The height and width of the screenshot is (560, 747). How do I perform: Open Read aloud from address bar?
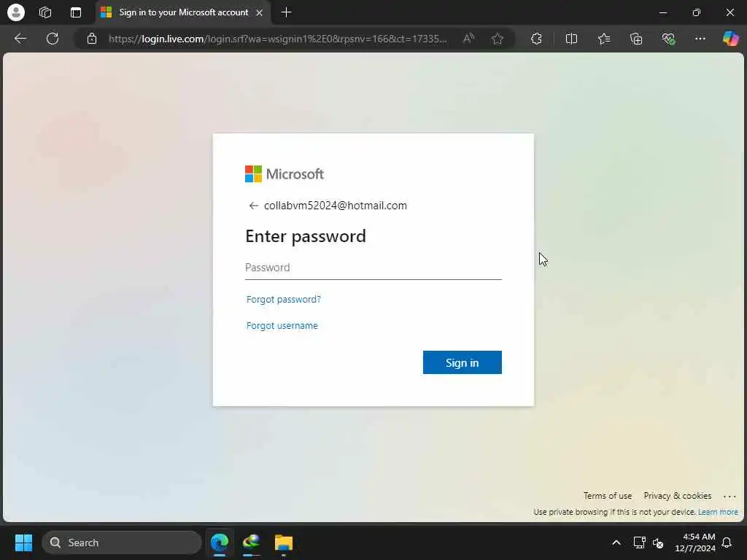[x=469, y=39]
